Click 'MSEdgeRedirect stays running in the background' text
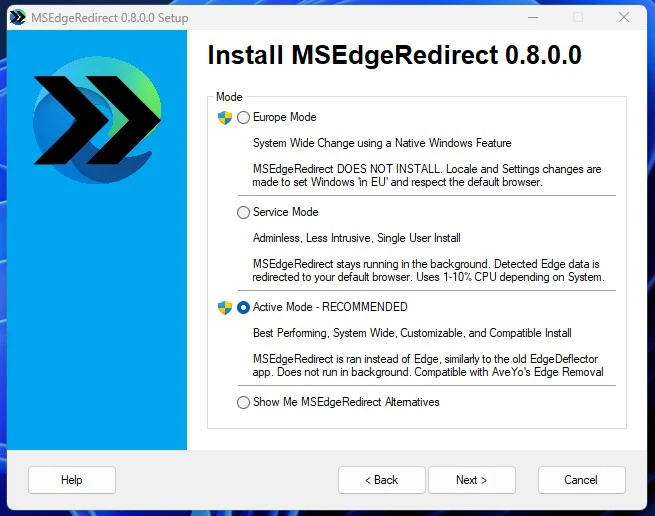655x516 pixels. point(428,270)
